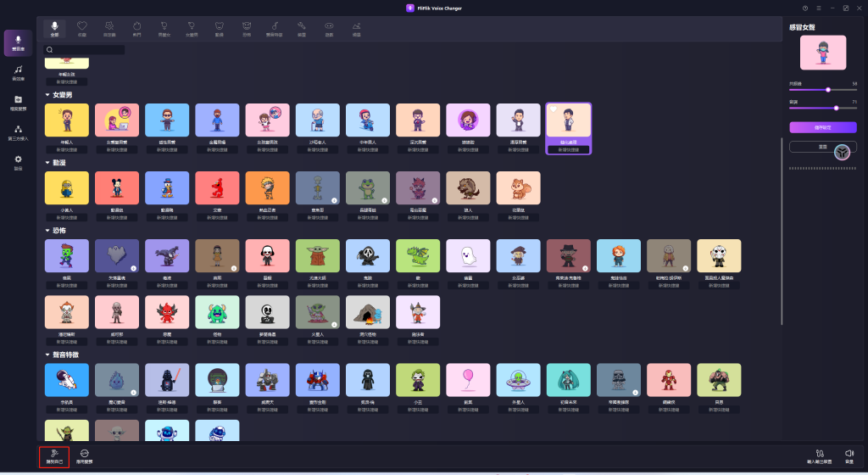
Task: Open the file voice change sidebar item
Action: coord(19,103)
